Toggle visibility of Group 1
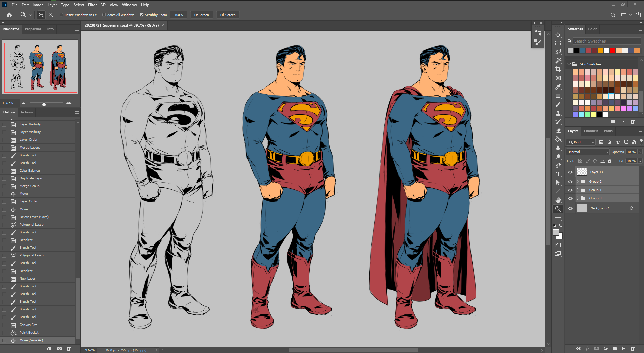The height and width of the screenshot is (353, 644). tap(570, 190)
